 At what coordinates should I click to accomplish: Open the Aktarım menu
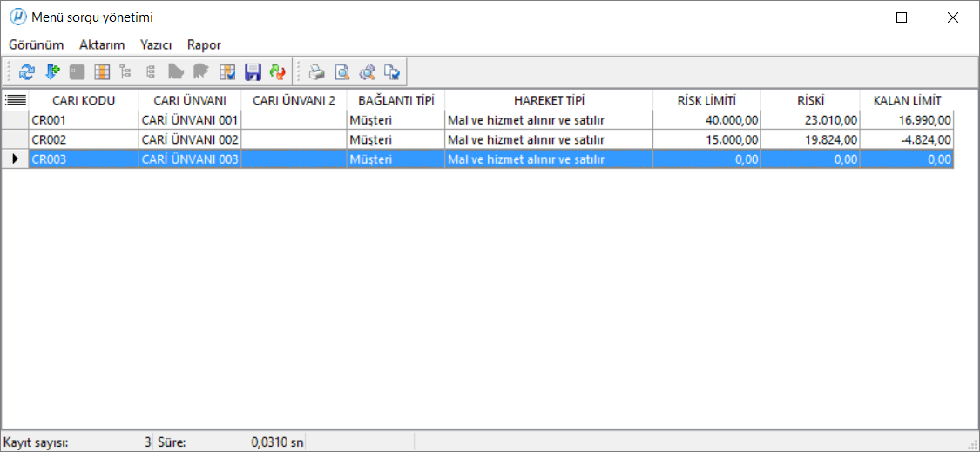coord(102,44)
